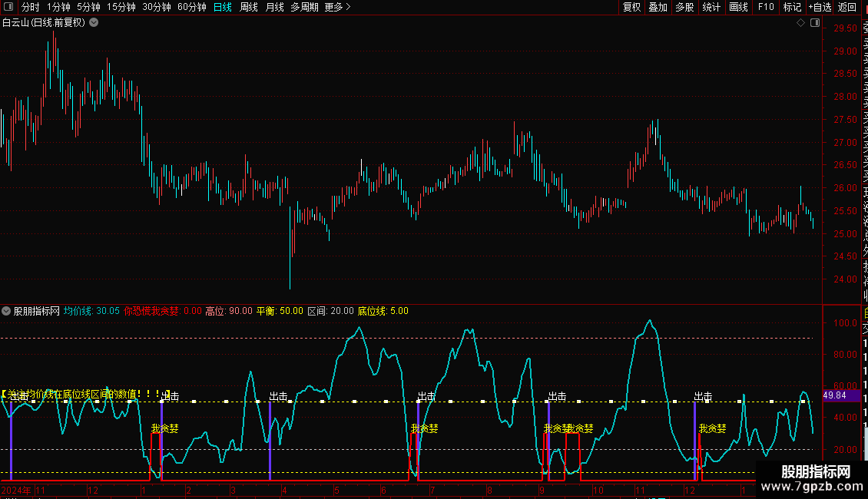
Task: Click the 叠加 overlay button
Action: tap(658, 7)
